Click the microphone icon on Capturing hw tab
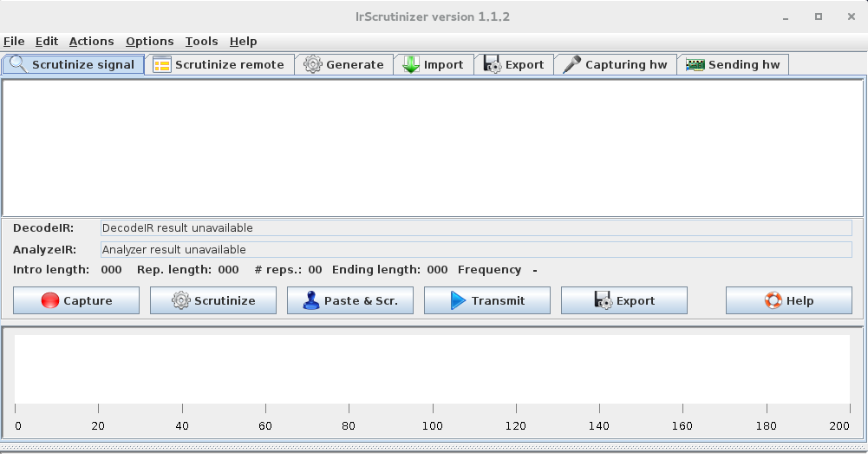Image resolution: width=868 pixels, height=454 pixels. tap(571, 64)
